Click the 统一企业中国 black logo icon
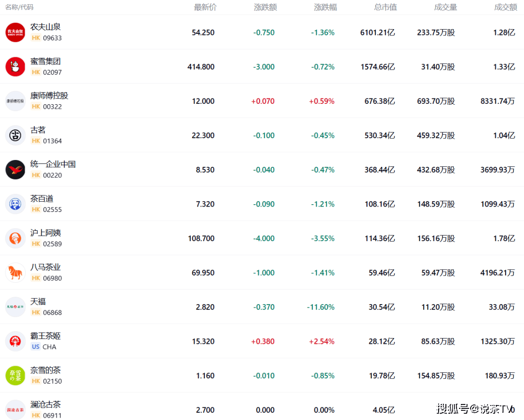 [15, 170]
